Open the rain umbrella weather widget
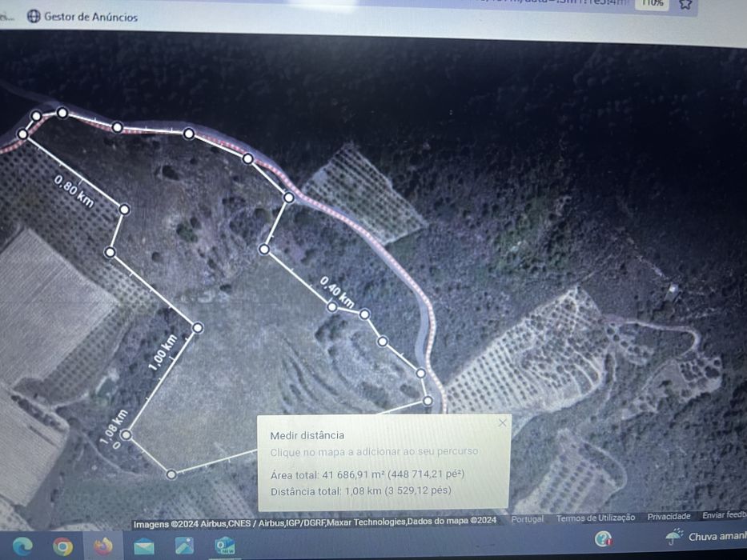 coord(673,537)
